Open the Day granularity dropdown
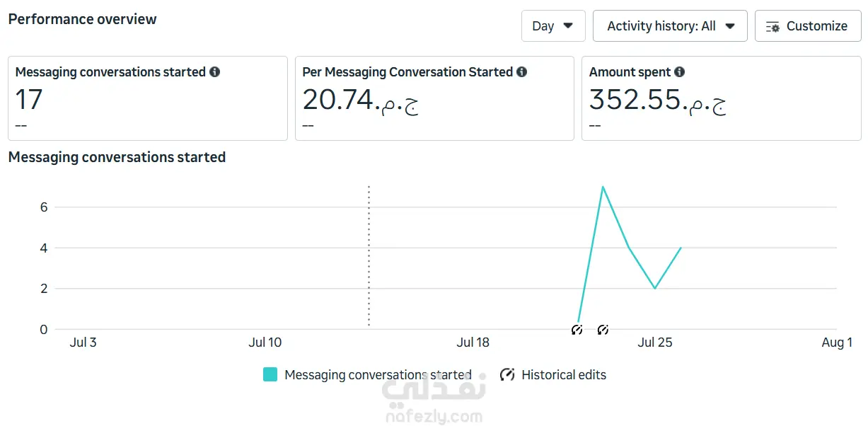Image resolution: width=868 pixels, height=426 pixels. (x=553, y=26)
